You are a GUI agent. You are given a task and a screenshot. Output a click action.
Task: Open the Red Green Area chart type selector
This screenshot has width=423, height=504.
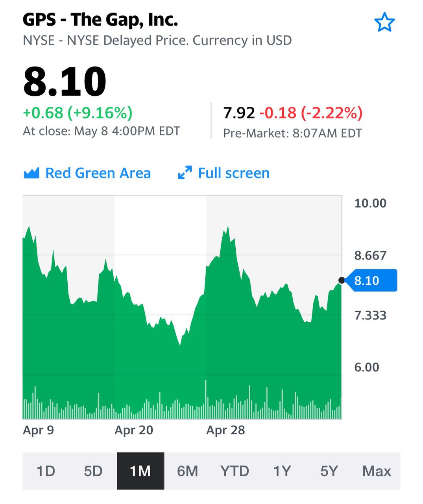click(x=87, y=173)
